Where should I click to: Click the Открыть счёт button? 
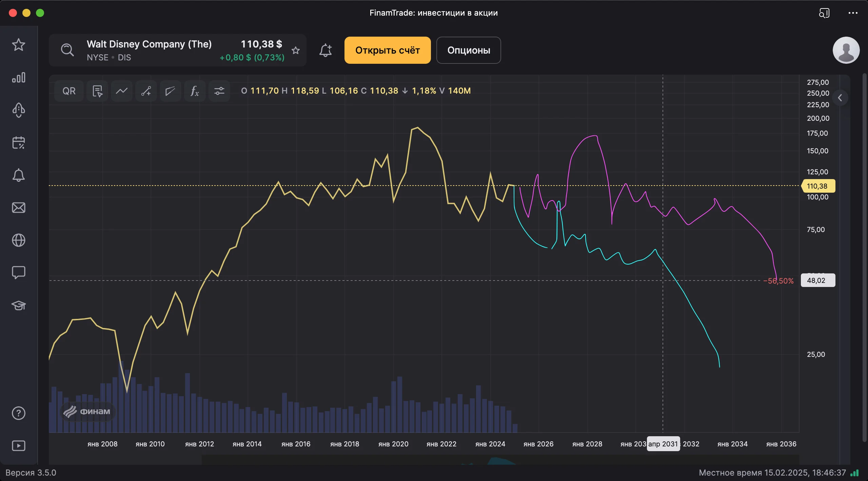tap(388, 50)
